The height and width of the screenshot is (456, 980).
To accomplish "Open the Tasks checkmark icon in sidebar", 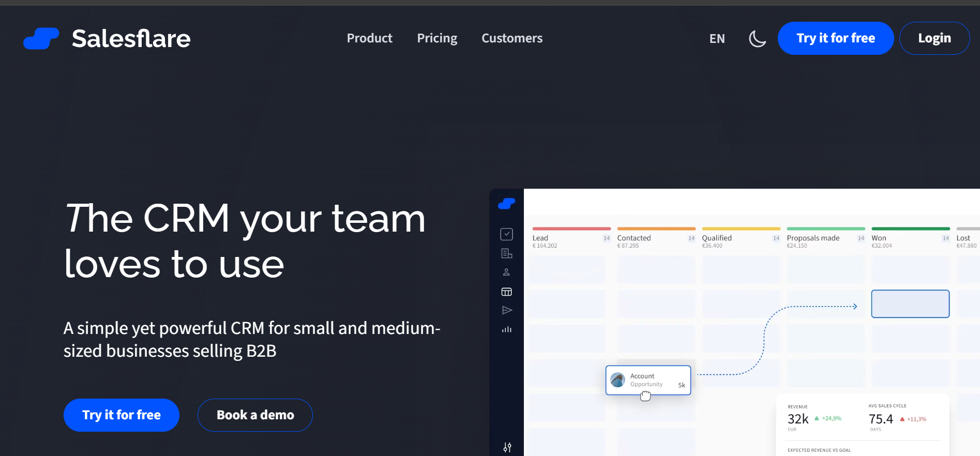I will click(507, 234).
